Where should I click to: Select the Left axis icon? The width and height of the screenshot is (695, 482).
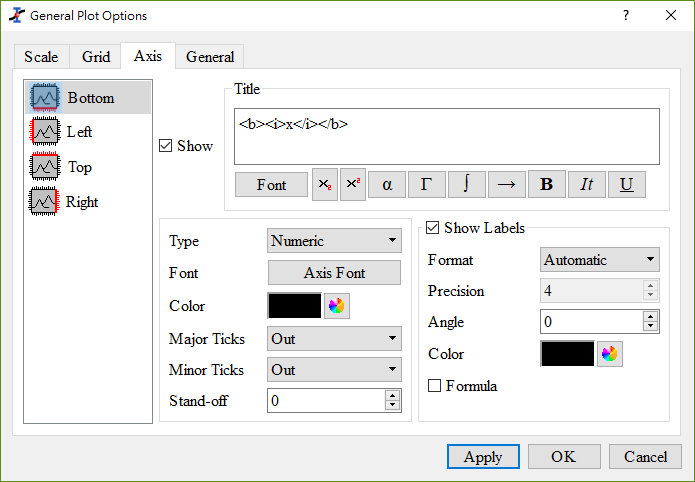[x=44, y=132]
